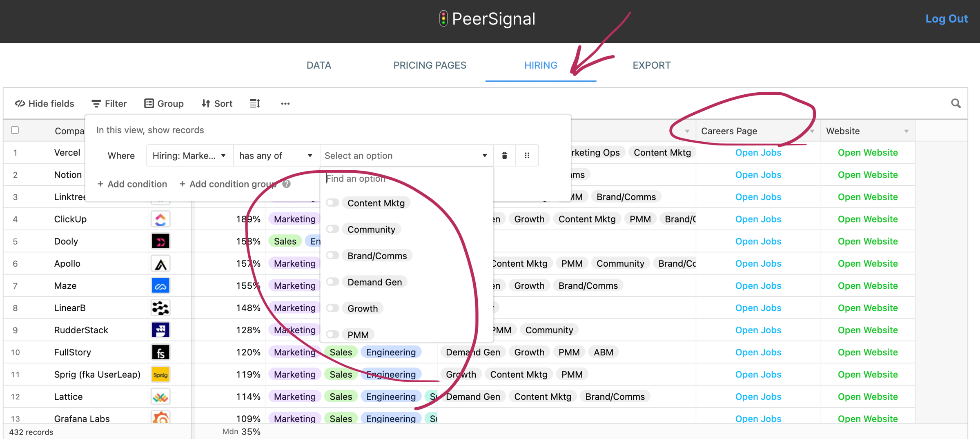Screen dimensions: 980x439
Task: Check the select-all rows checkbox
Action: pyautogui.click(x=15, y=130)
